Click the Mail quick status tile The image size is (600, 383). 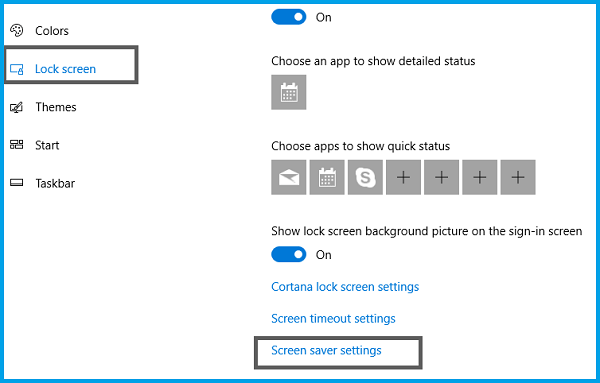(x=289, y=177)
